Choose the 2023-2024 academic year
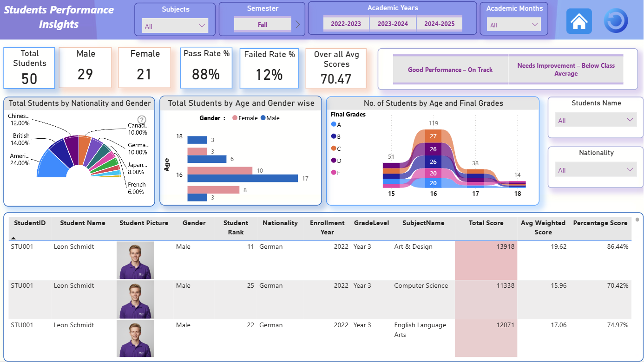The height and width of the screenshot is (362, 644). [393, 24]
